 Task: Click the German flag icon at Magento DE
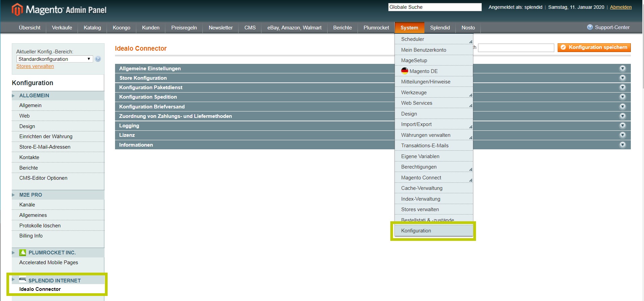(404, 71)
